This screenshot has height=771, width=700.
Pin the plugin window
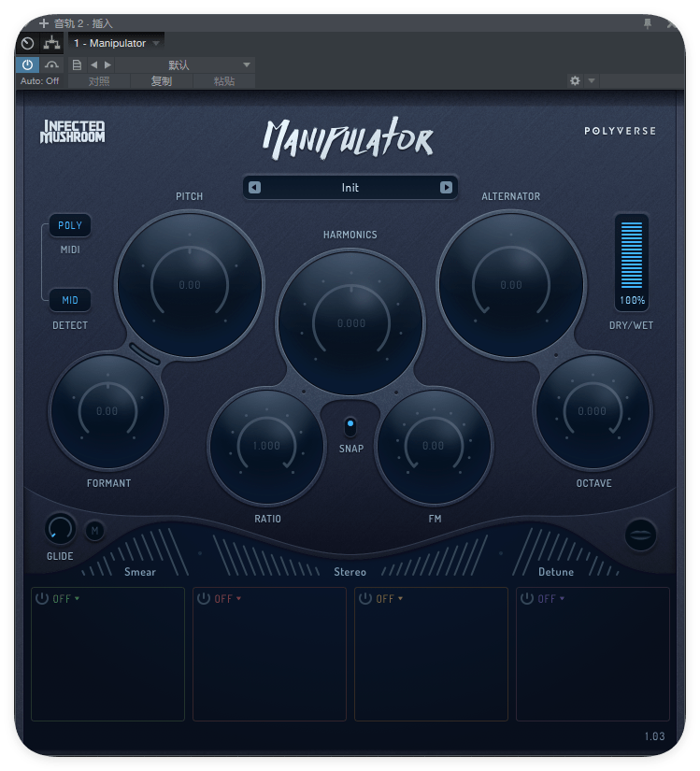(648, 23)
